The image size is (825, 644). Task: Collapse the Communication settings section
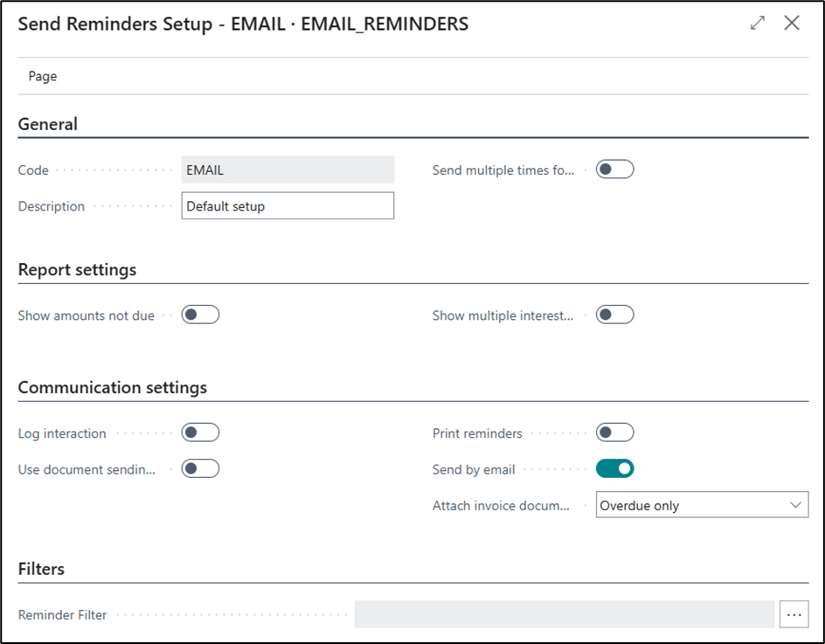(x=113, y=387)
